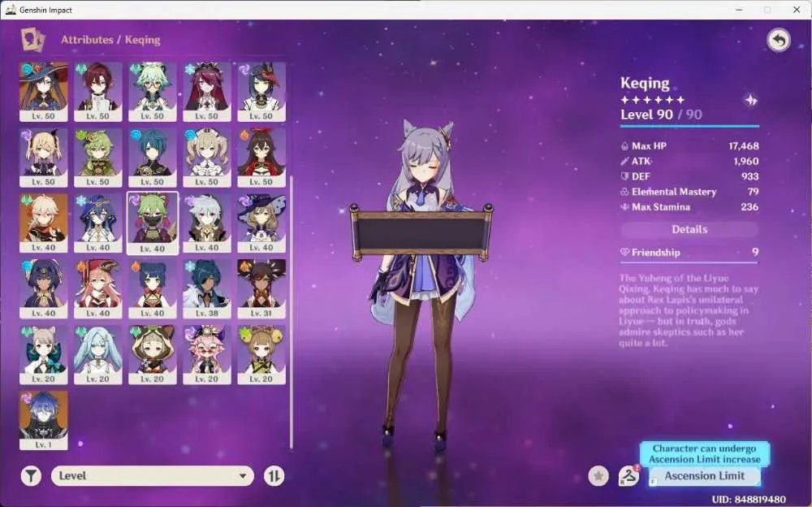
Task: Select Barbara's Lv. 50 portrait
Action: pos(206,158)
